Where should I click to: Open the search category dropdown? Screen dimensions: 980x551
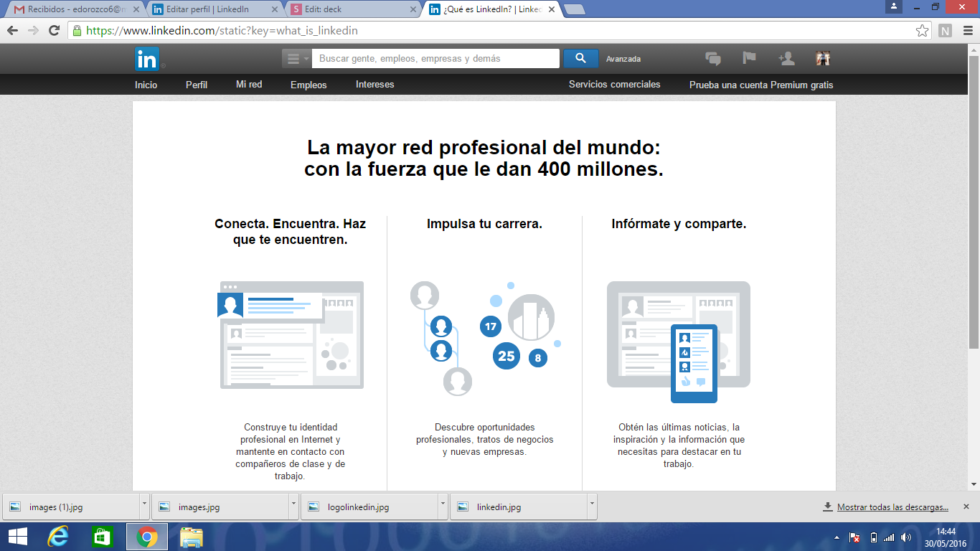click(296, 59)
